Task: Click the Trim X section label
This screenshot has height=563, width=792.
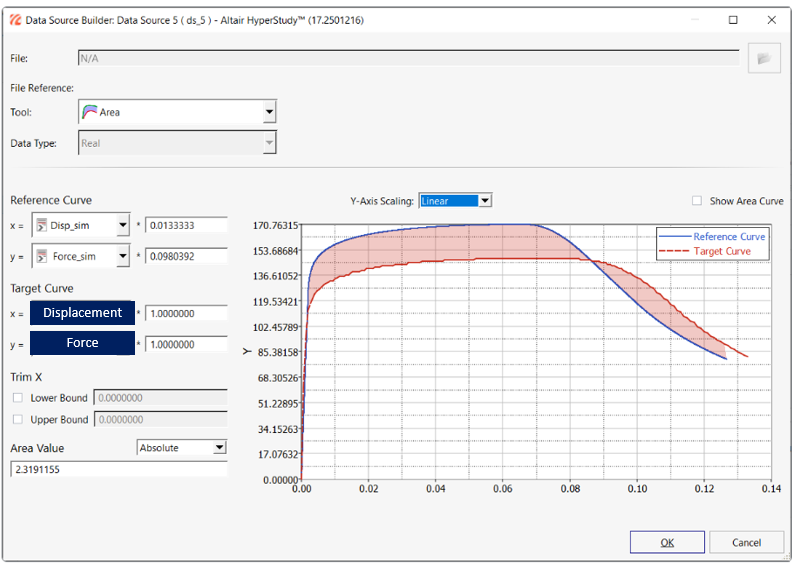Action: pyautogui.click(x=26, y=377)
